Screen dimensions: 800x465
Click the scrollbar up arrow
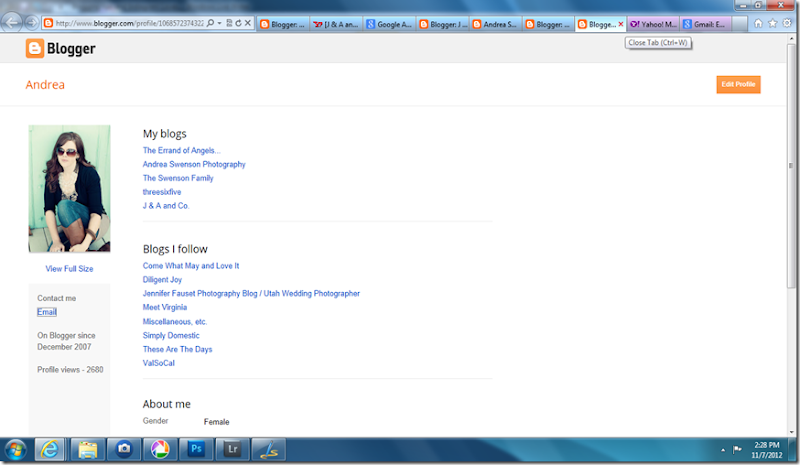[791, 39]
